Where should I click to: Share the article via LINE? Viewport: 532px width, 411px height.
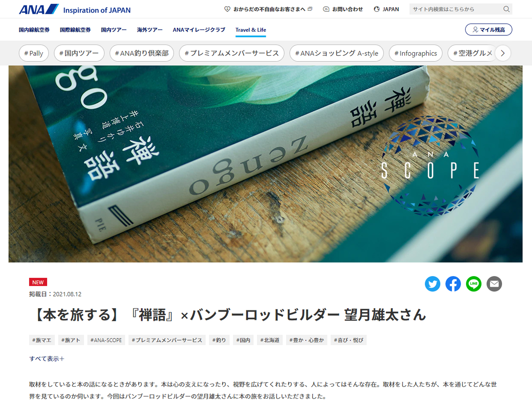(x=474, y=284)
